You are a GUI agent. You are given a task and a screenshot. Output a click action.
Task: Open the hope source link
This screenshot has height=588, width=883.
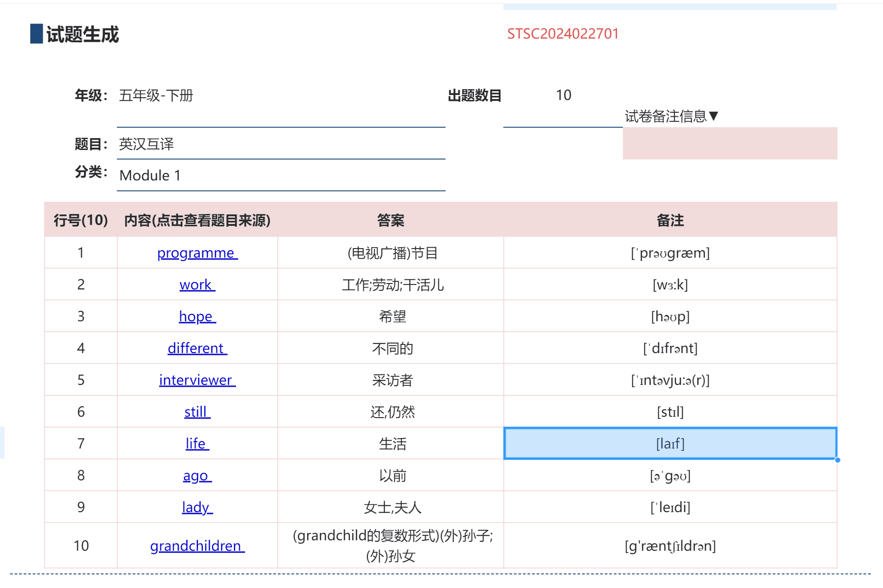[197, 316]
